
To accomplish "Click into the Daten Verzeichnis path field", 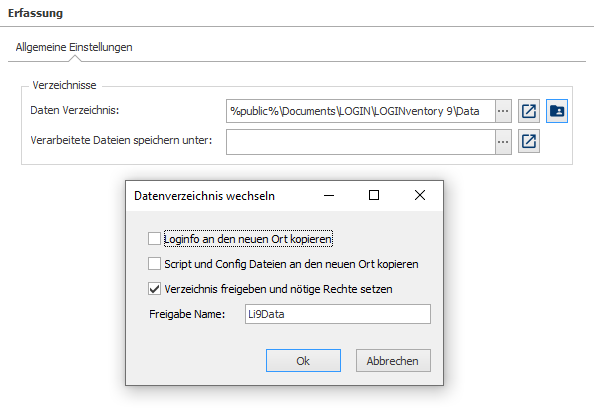I will 361,111.
